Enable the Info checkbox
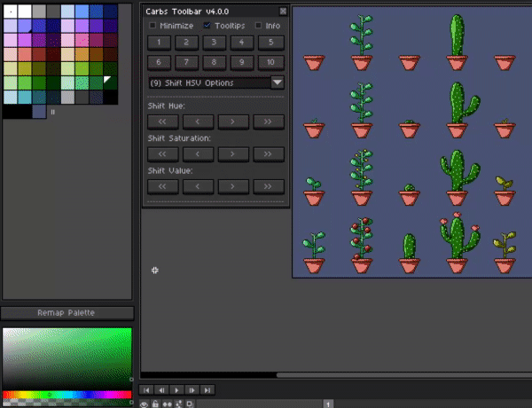Image resolution: width=532 pixels, height=408 pixels. tap(259, 26)
